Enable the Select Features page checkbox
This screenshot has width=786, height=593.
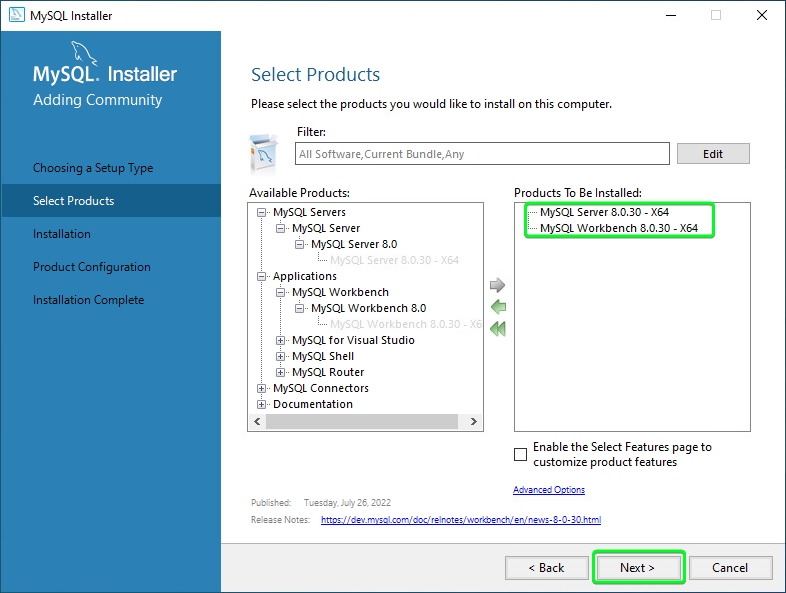[x=521, y=455]
